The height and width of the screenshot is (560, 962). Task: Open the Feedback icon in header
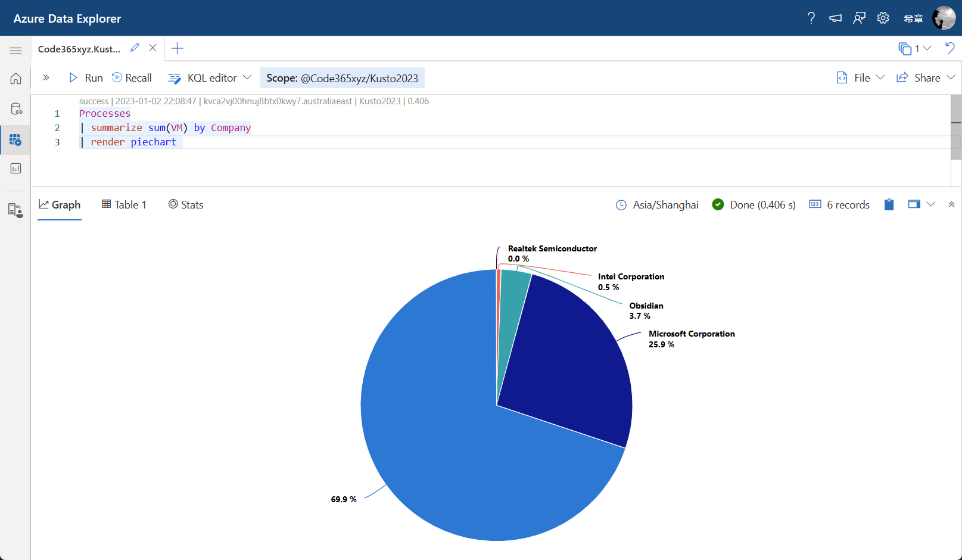pyautogui.click(x=859, y=18)
